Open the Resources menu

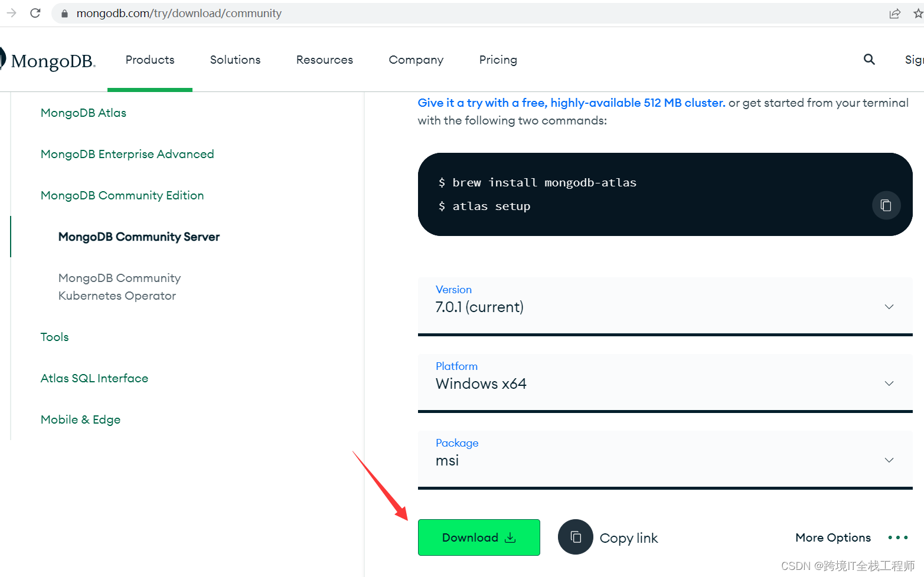tap(325, 60)
